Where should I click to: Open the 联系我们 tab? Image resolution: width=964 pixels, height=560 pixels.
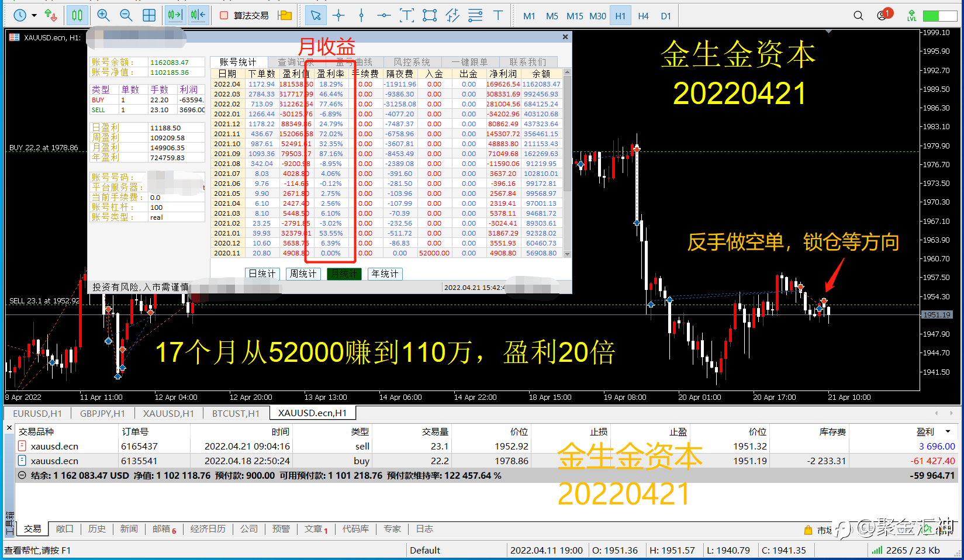(527, 62)
